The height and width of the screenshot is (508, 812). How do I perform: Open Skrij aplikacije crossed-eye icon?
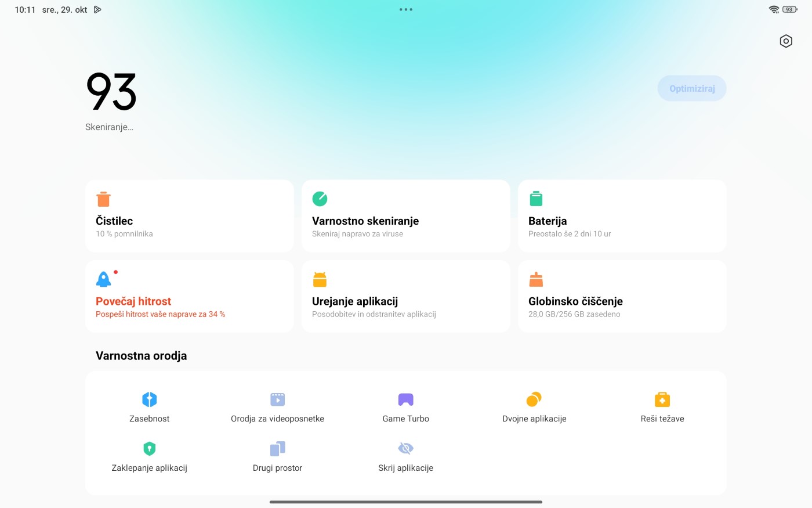(405, 449)
